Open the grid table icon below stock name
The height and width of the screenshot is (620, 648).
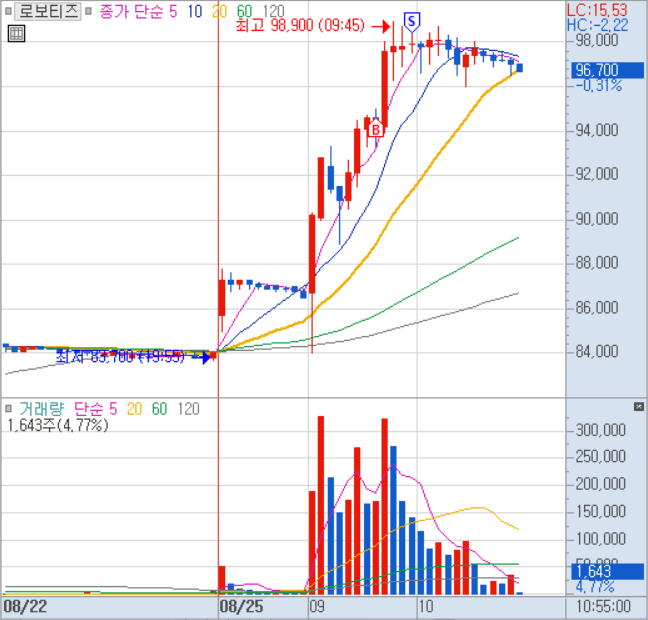[x=16, y=33]
